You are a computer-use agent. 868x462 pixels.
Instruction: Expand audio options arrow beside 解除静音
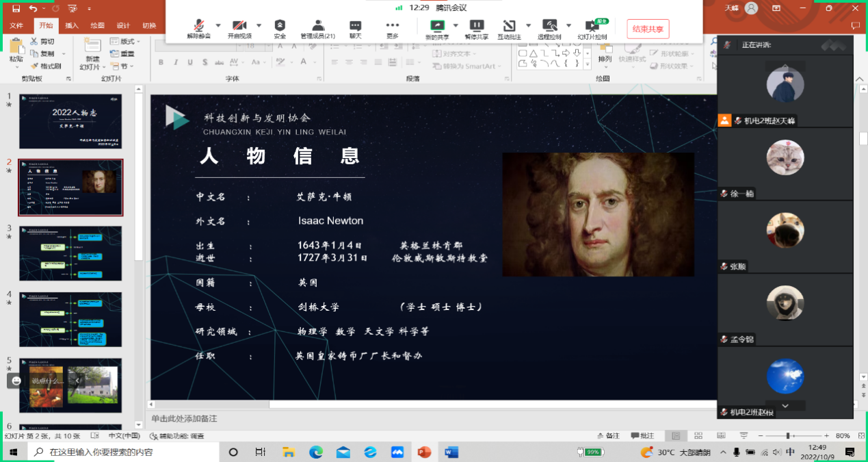point(218,25)
